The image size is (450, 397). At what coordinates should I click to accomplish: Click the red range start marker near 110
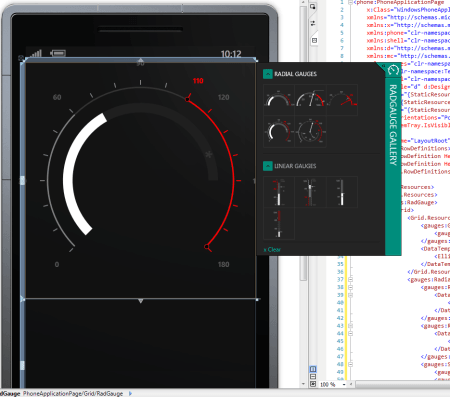pyautogui.click(x=187, y=99)
